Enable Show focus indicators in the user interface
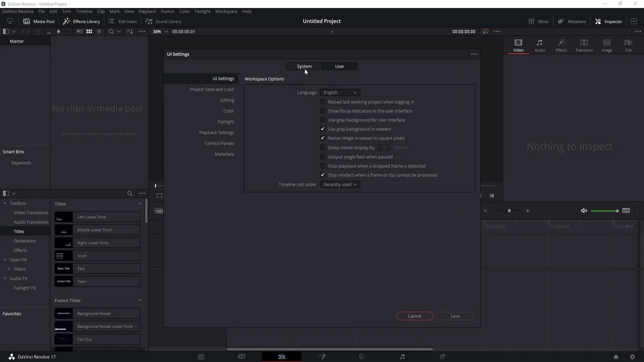Image resolution: width=644 pixels, height=362 pixels. (x=322, y=111)
